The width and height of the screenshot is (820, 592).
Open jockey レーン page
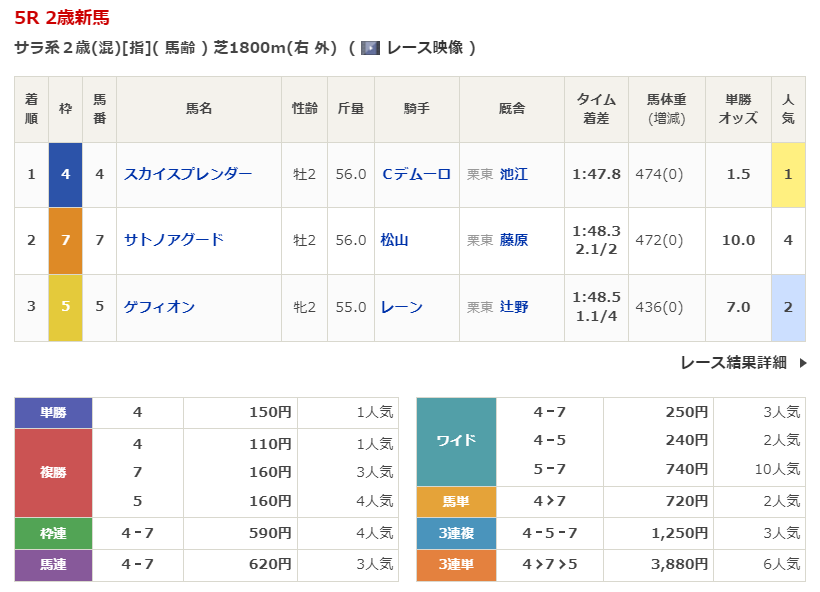(402, 307)
